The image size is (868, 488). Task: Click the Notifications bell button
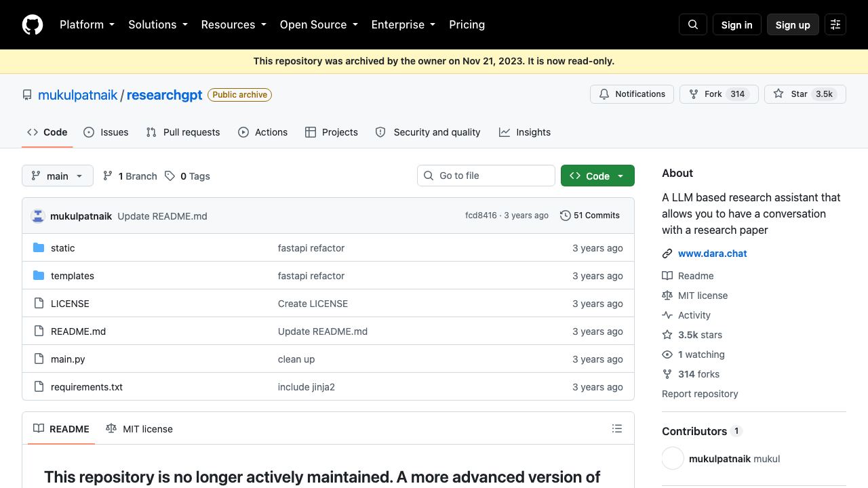coord(632,94)
